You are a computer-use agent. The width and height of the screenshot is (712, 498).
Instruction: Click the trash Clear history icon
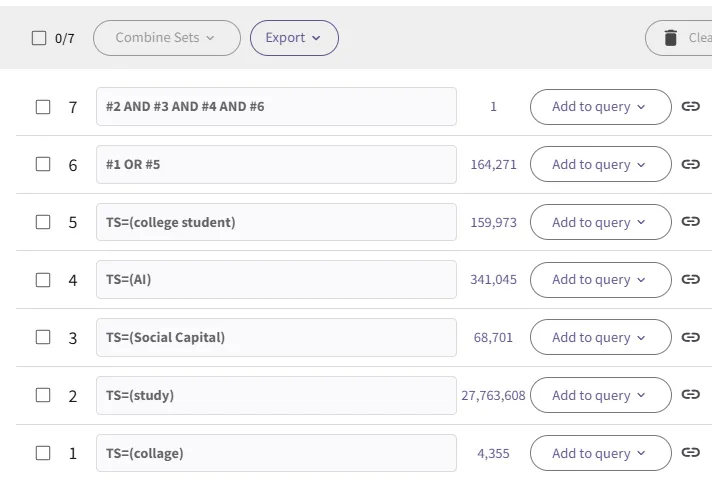671,38
